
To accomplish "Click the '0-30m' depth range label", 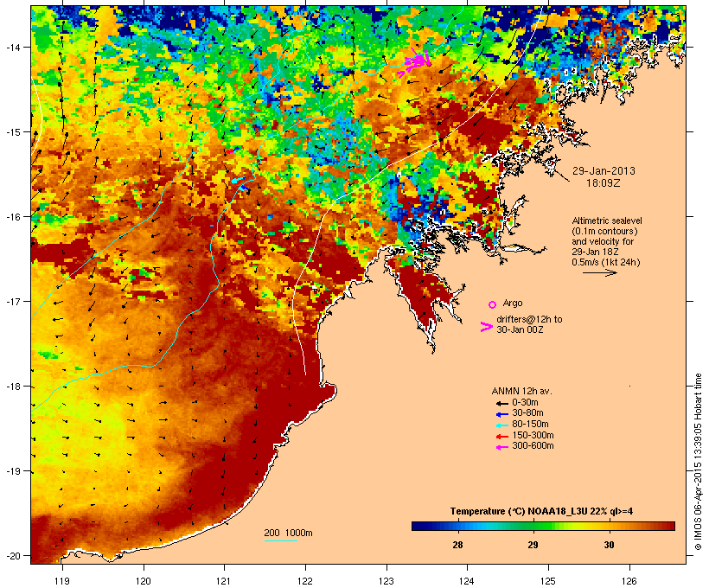I will tap(525, 403).
